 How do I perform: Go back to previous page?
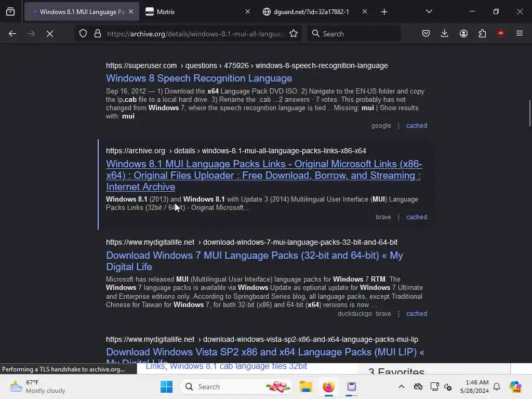[x=12, y=34]
